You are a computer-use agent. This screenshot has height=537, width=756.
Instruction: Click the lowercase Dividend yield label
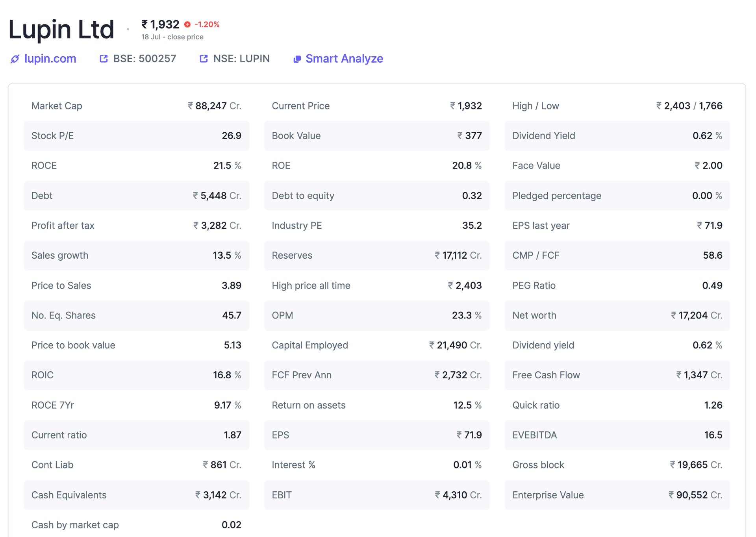[x=543, y=345]
